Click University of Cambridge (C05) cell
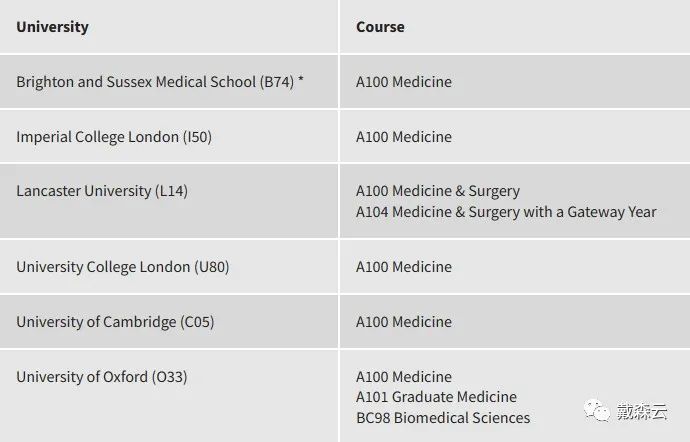The width and height of the screenshot is (690, 442). (169, 322)
